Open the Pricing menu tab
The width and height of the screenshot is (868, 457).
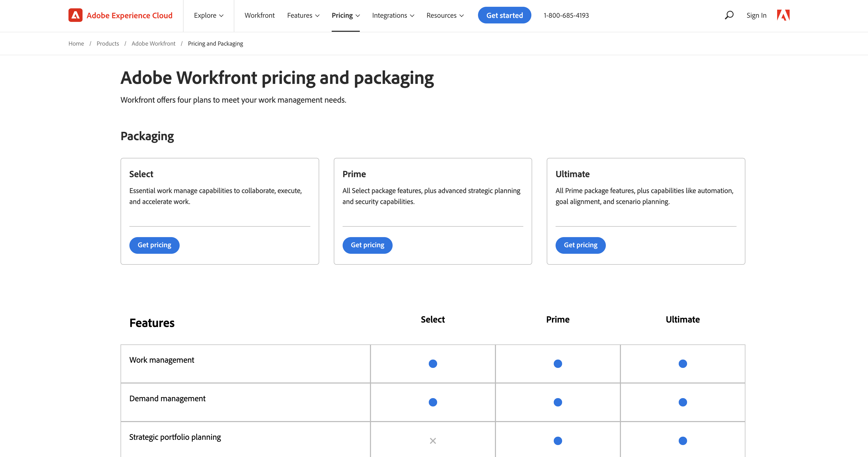(x=345, y=16)
